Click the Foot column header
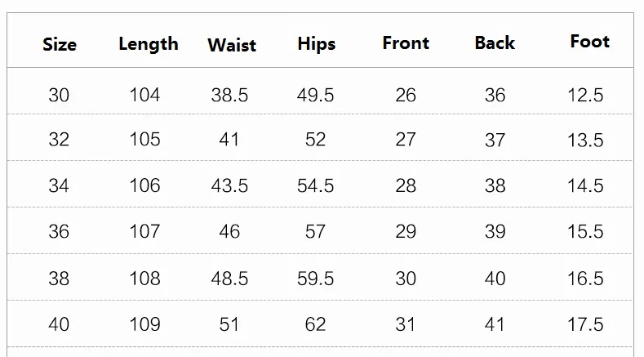 click(589, 42)
